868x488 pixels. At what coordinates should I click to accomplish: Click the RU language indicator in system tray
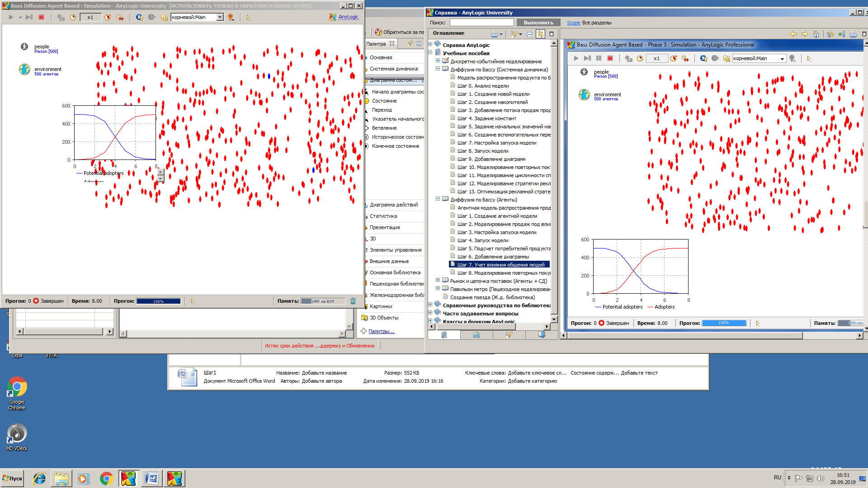777,478
